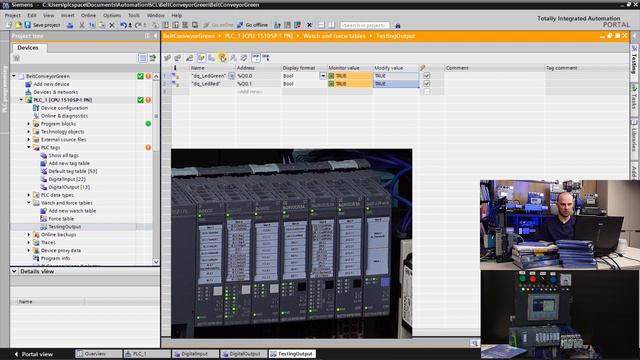640x360 pixels.
Task: Expand External source files node
Action: pos(29,139)
